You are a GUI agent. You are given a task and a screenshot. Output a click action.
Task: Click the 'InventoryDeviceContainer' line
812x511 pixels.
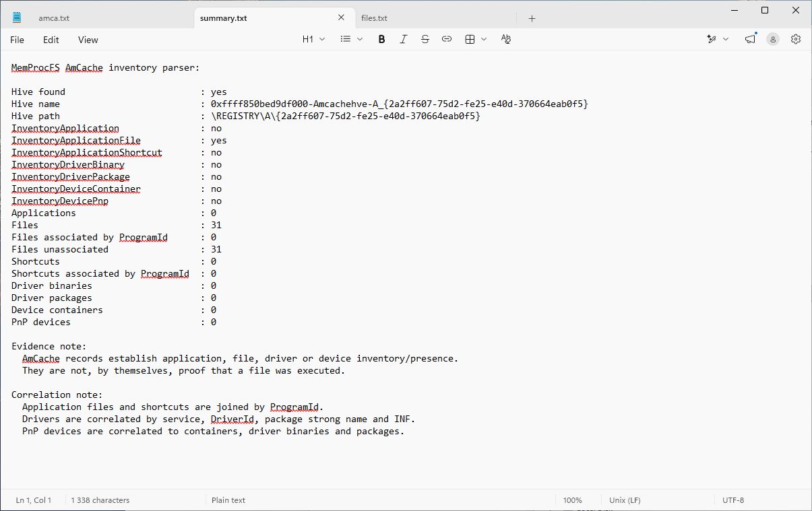pos(117,189)
